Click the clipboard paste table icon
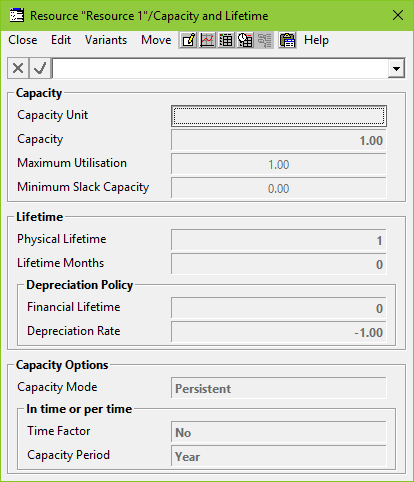The height and width of the screenshot is (482, 414). [287, 40]
